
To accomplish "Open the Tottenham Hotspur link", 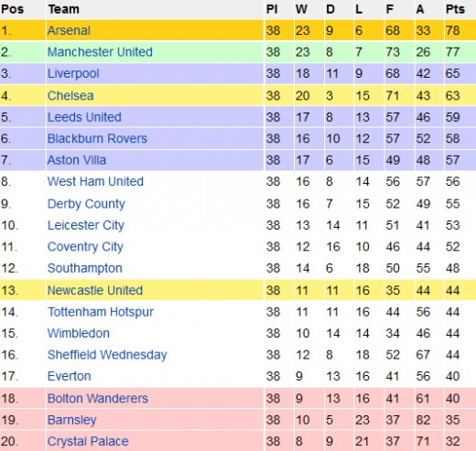I will point(101,312).
